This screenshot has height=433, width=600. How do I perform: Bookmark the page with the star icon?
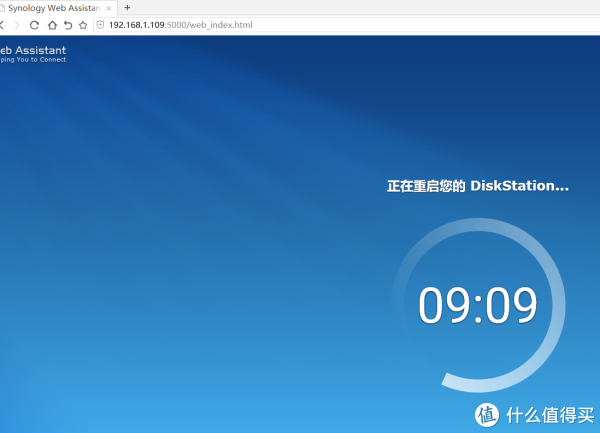pyautogui.click(x=83, y=25)
